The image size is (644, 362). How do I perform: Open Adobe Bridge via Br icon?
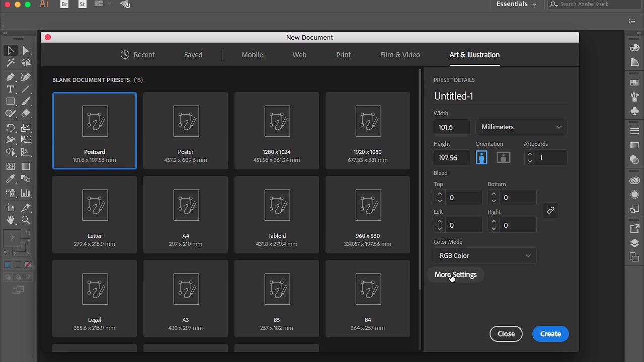click(64, 4)
